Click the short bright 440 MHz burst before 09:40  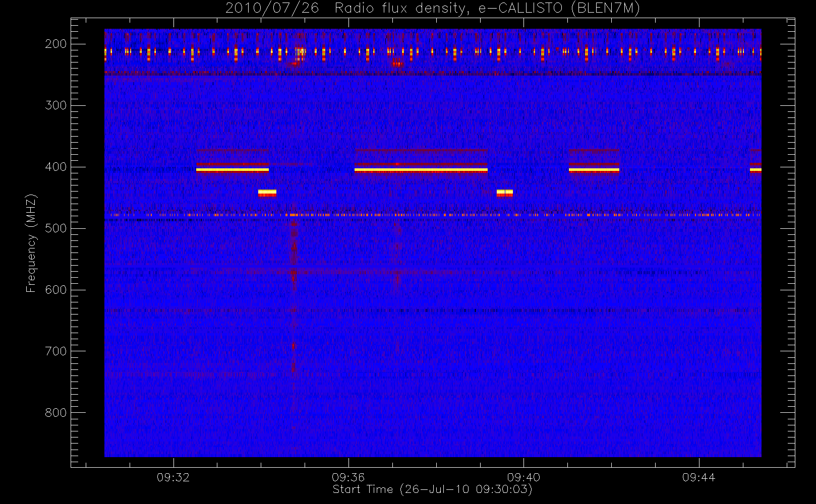505,192
